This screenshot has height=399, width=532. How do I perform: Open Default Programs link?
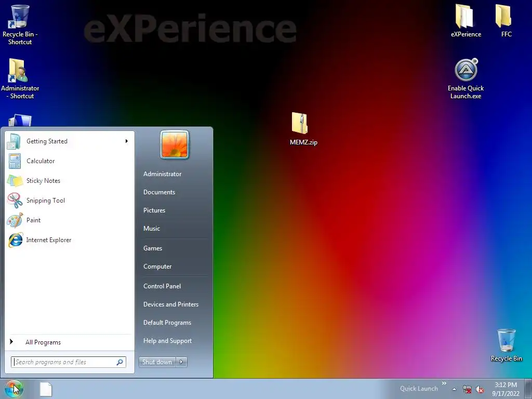click(x=167, y=323)
